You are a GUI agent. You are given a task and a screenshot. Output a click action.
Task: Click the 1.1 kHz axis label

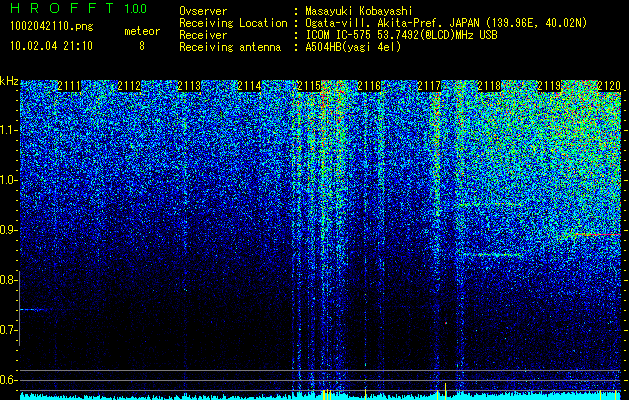coord(7,130)
